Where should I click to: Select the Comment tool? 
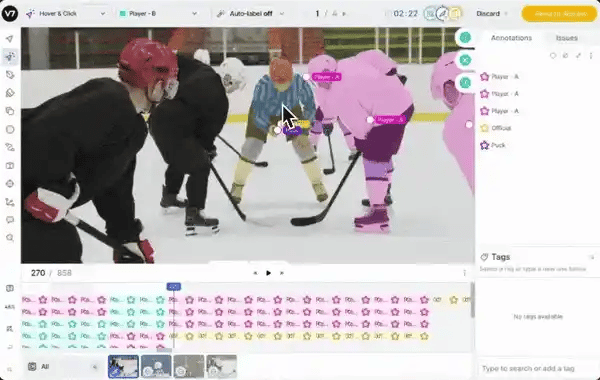click(x=10, y=220)
